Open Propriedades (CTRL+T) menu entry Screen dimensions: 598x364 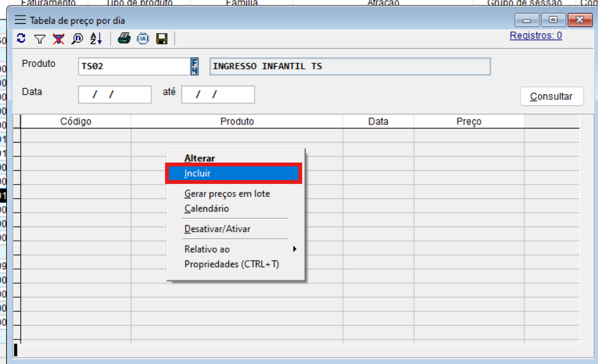point(231,264)
